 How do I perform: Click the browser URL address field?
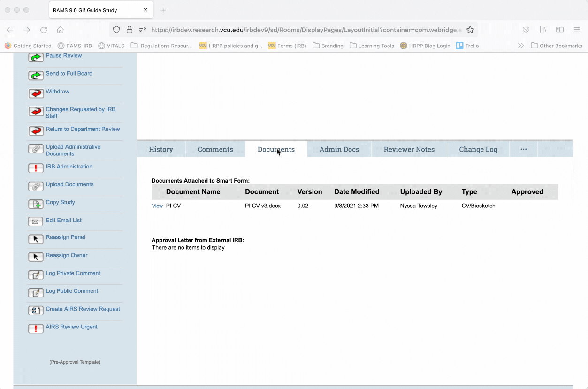(305, 30)
